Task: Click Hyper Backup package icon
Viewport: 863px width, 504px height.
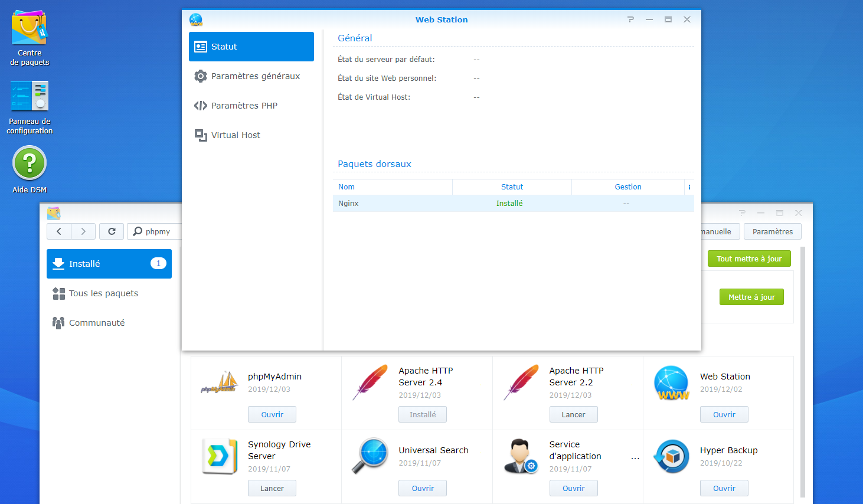Action: [x=672, y=456]
